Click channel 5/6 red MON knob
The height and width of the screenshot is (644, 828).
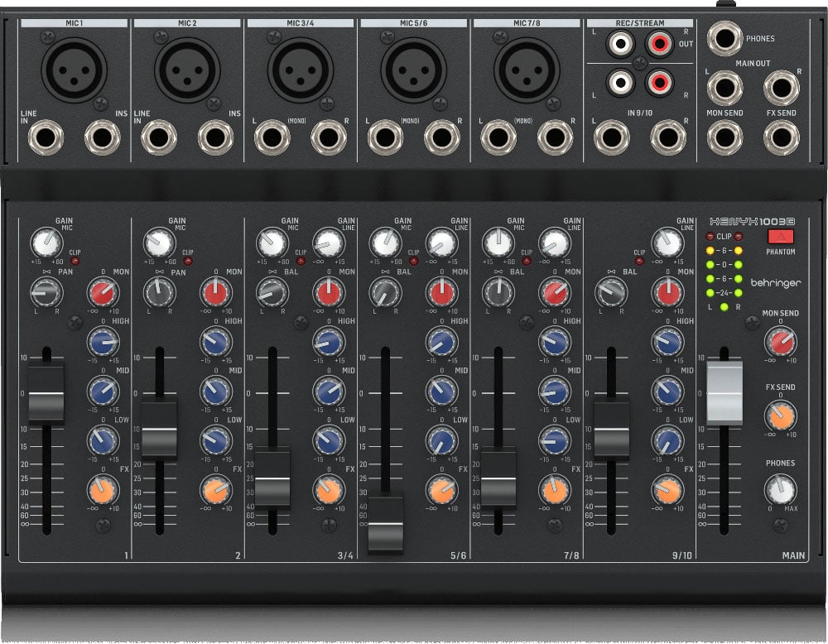(x=442, y=292)
